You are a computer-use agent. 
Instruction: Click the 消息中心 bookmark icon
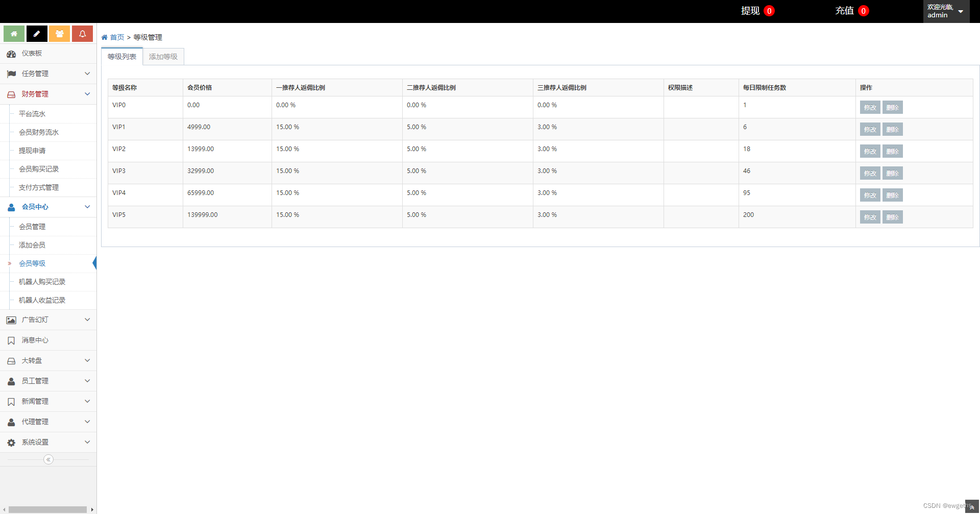pos(11,340)
